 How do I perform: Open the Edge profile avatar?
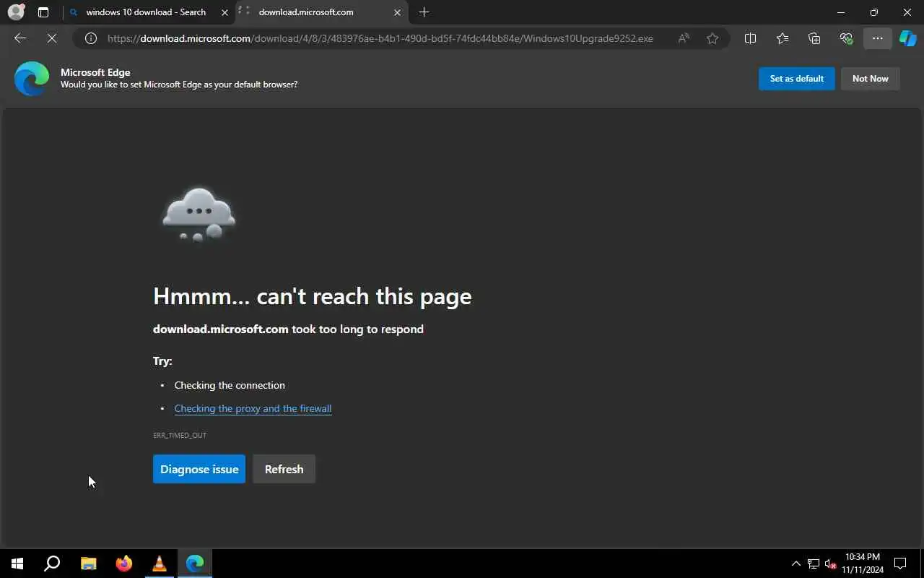16,12
